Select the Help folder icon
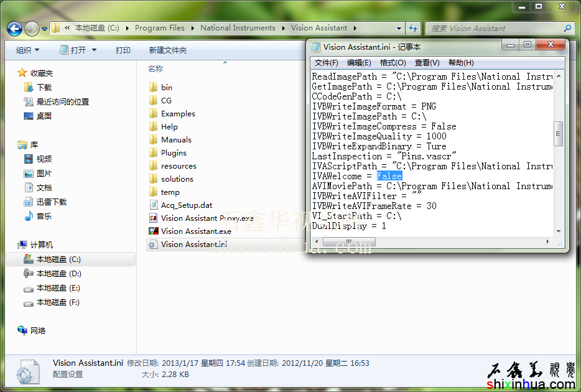 click(x=153, y=127)
